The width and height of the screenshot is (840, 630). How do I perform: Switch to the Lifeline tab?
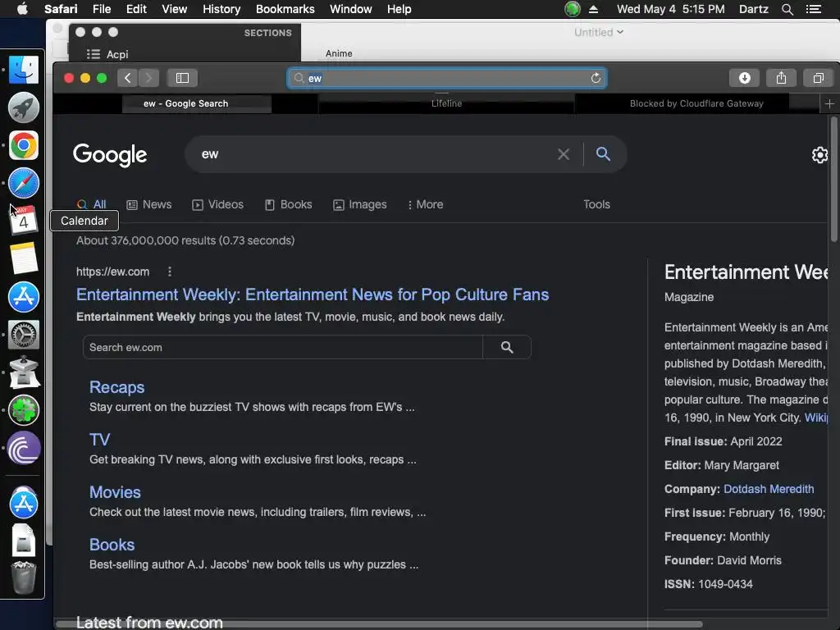point(446,103)
